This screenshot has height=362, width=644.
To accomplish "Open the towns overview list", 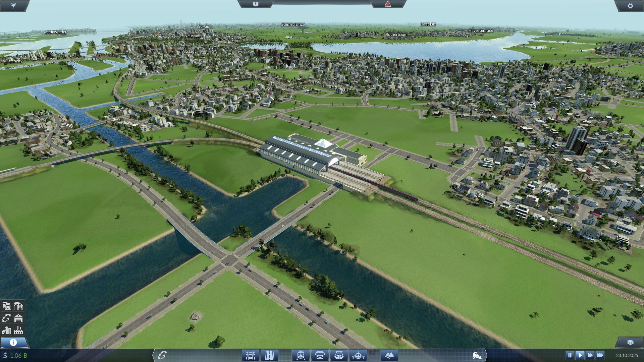I will pos(6,330).
